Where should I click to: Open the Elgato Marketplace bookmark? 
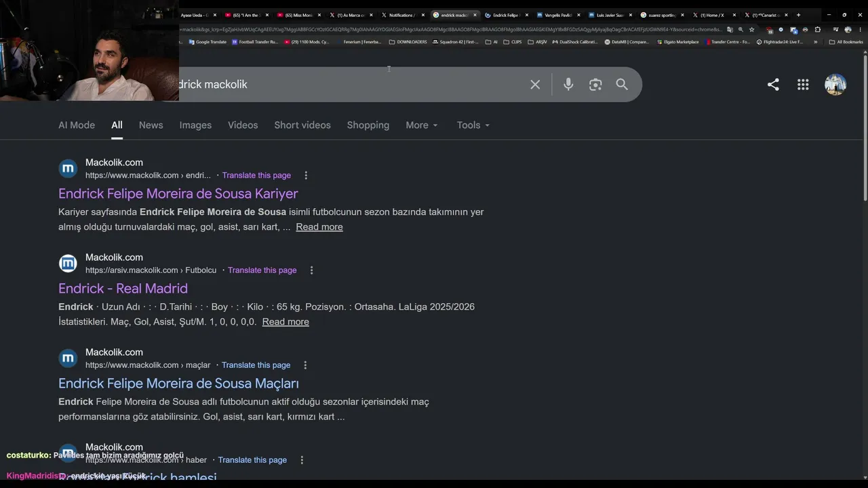677,42
